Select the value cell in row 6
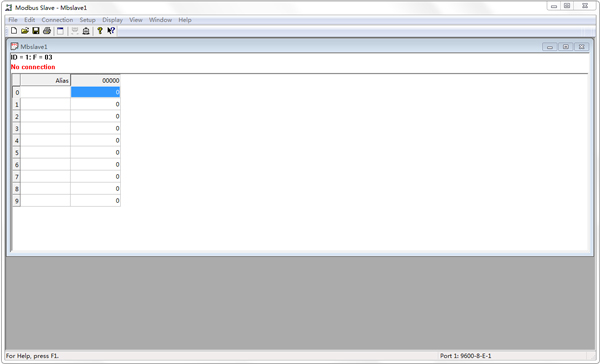The height and width of the screenshot is (364, 600). (95, 164)
